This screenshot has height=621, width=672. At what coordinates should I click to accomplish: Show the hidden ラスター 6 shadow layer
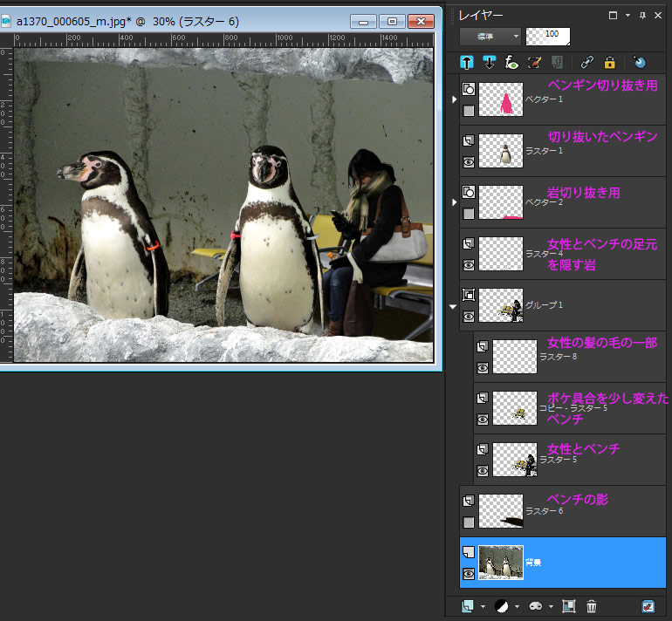point(469,522)
